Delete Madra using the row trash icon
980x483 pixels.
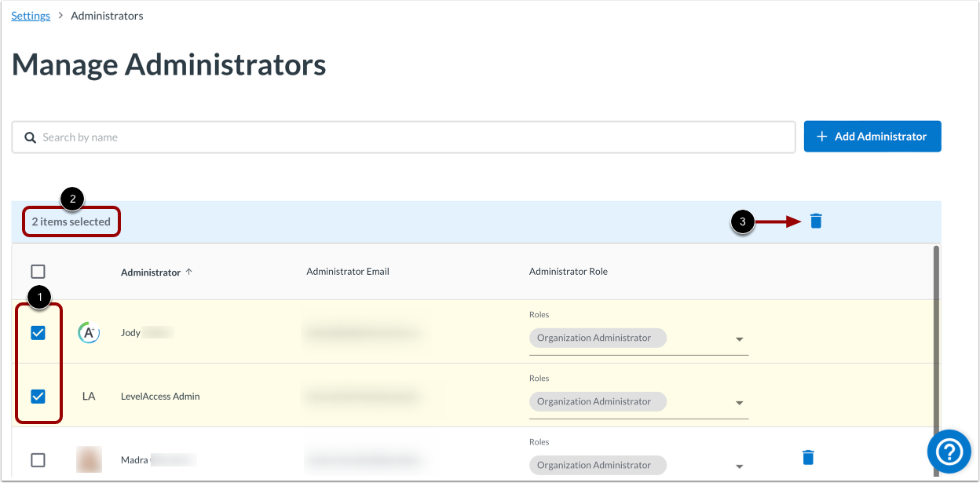(x=808, y=457)
